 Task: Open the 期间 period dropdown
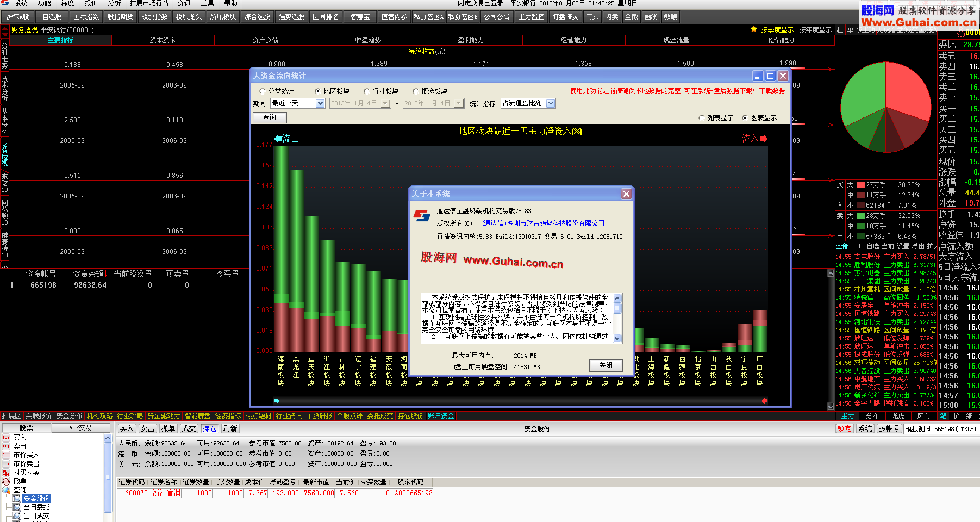click(320, 103)
